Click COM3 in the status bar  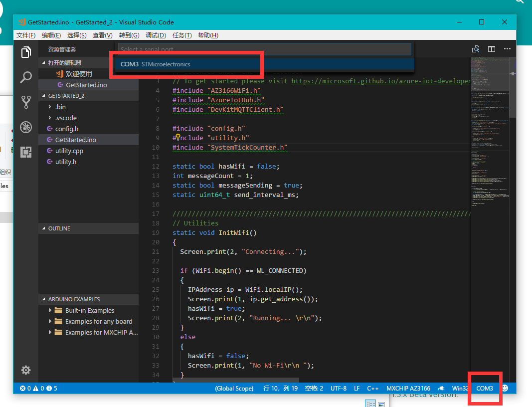point(485,388)
